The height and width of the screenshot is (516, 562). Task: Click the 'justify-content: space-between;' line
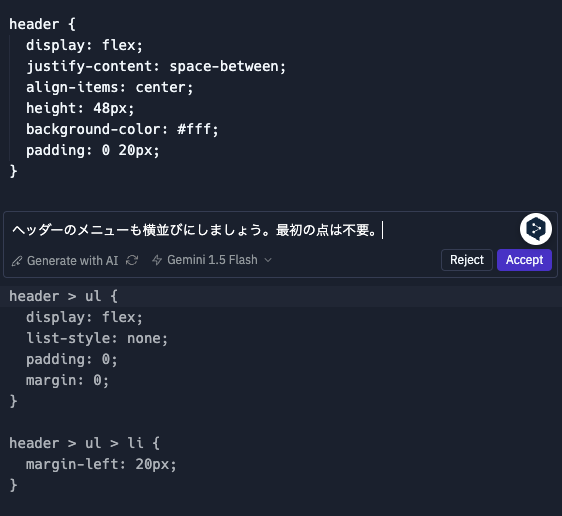(156, 66)
